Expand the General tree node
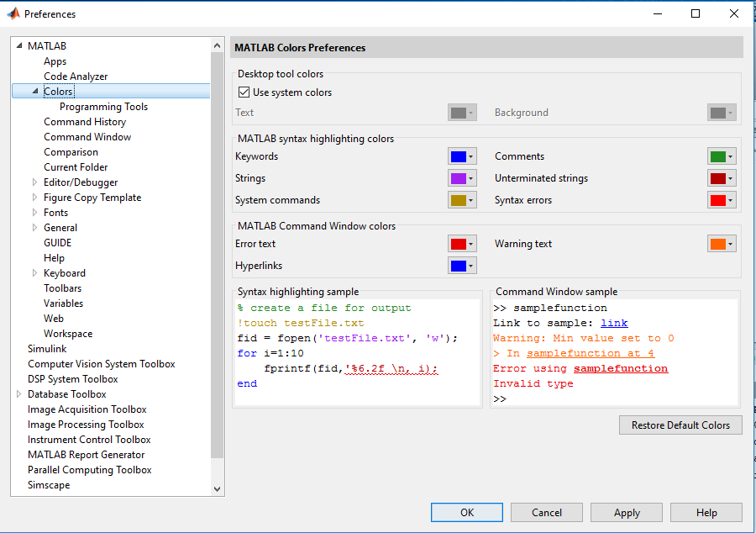This screenshot has height=533, width=756. 34,228
